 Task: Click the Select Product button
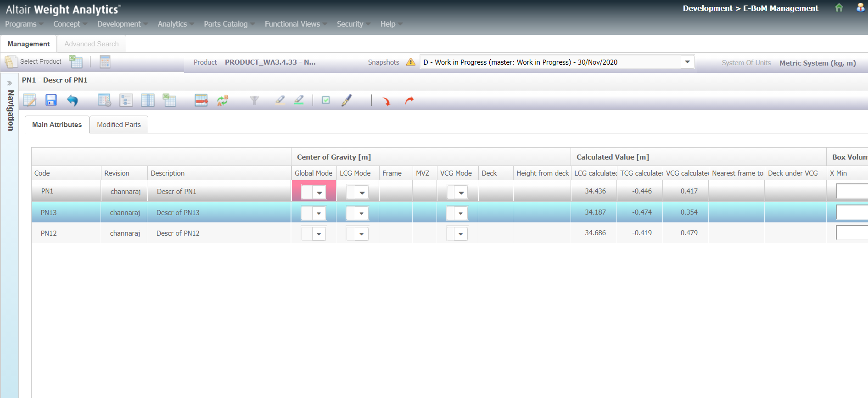tap(33, 61)
